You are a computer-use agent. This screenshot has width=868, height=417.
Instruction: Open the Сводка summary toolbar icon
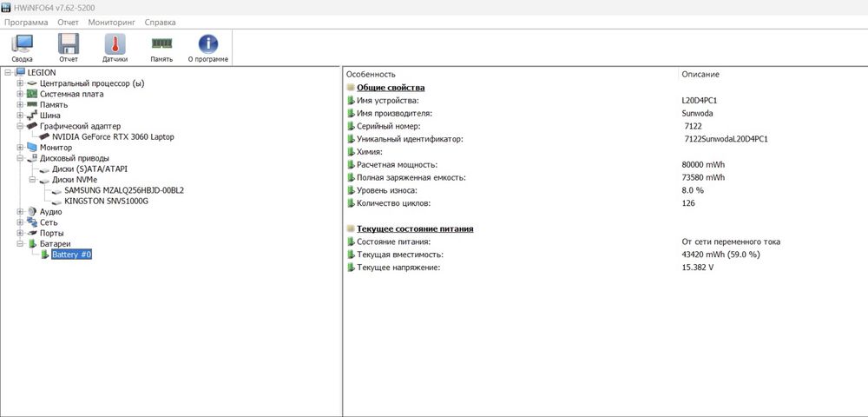(x=22, y=48)
